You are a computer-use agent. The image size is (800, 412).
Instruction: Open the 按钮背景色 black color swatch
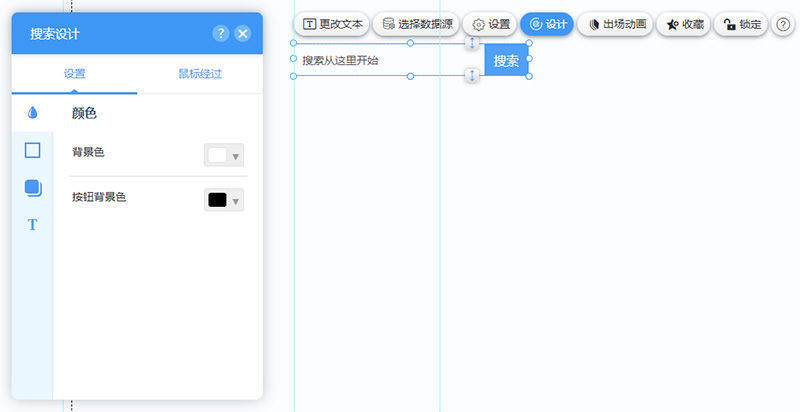tap(217, 200)
